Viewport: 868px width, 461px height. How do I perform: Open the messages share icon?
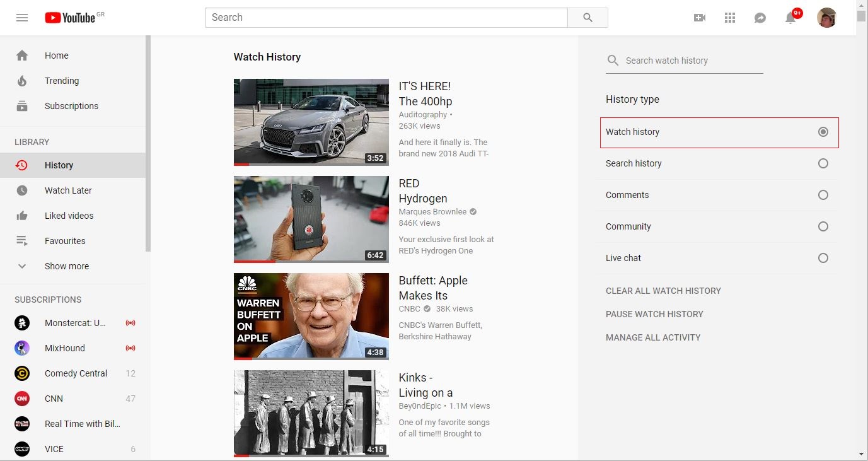[x=760, y=18]
